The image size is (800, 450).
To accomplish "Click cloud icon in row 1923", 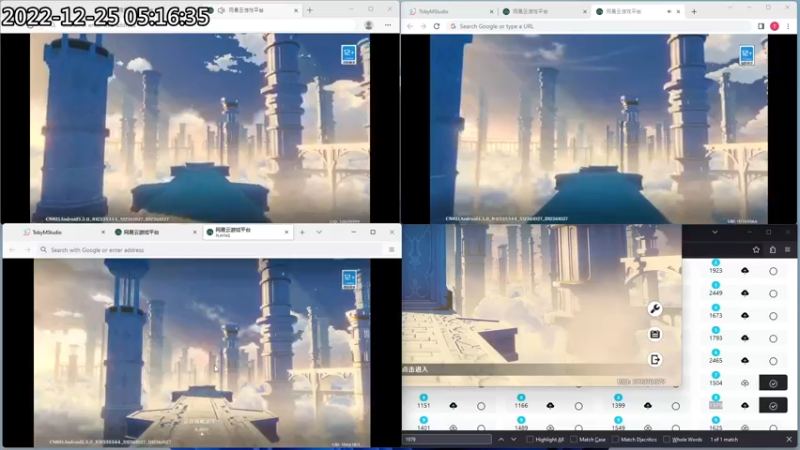I will click(x=745, y=270).
